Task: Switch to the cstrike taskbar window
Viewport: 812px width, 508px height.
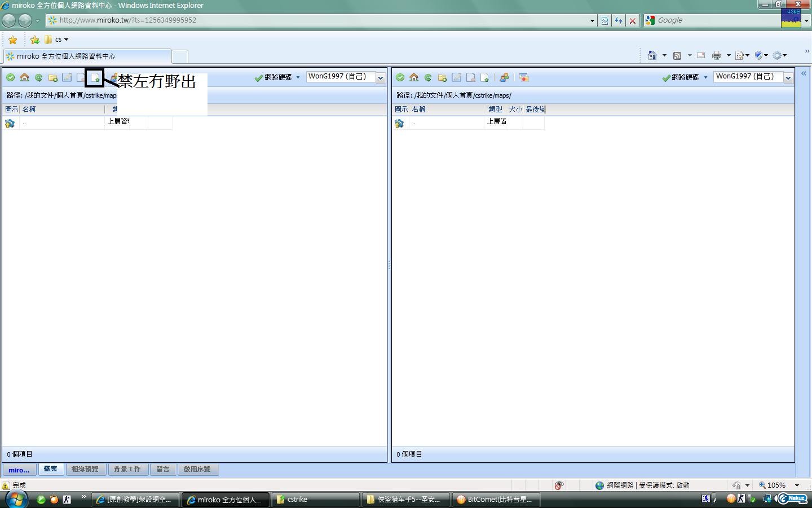Action: [x=316, y=500]
